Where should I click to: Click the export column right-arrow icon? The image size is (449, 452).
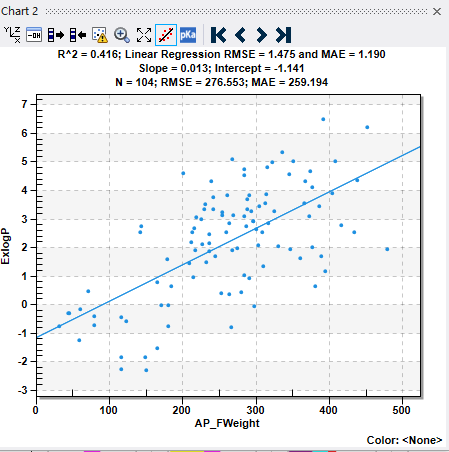point(56,35)
